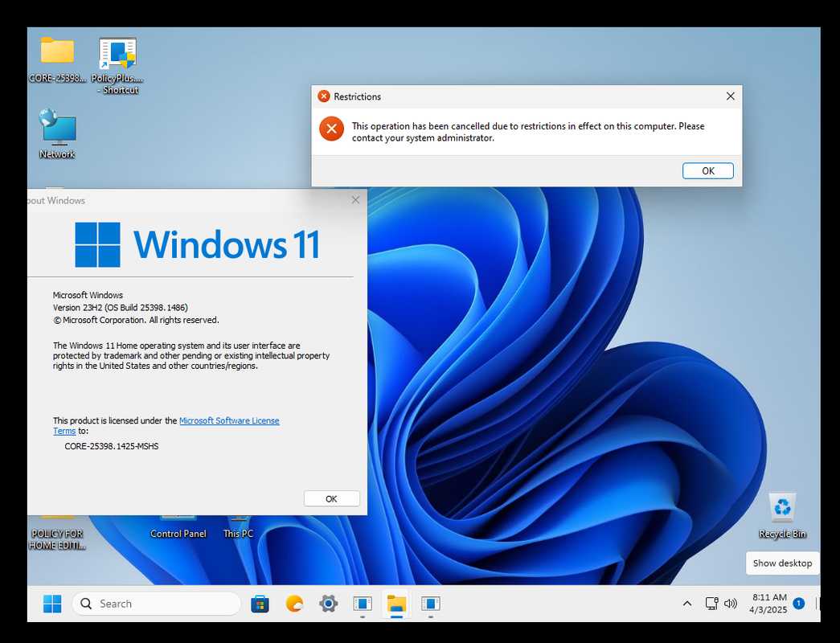Show hidden icons in system tray
This screenshot has height=643, width=840.
[x=686, y=604]
